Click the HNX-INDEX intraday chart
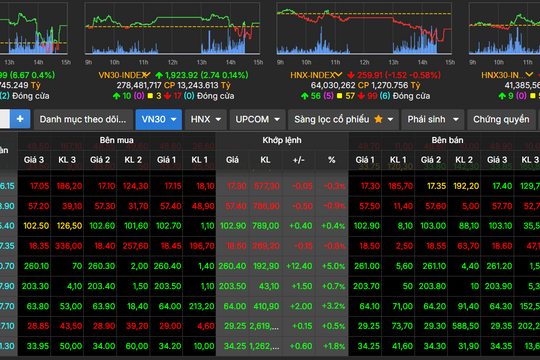Viewport: 540px width, 360px height. point(364,29)
